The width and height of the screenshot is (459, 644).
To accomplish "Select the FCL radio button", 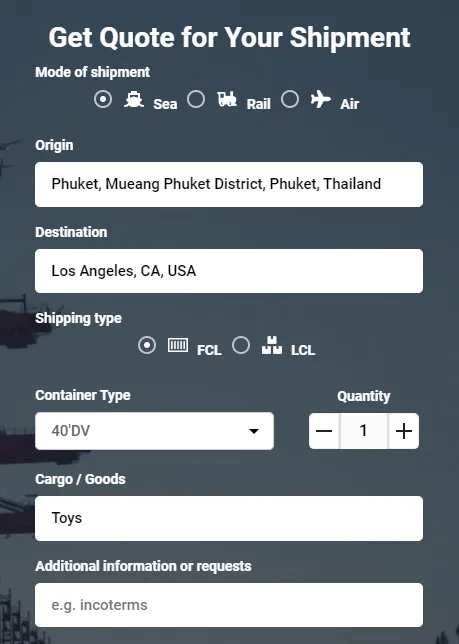I will coord(147,345).
